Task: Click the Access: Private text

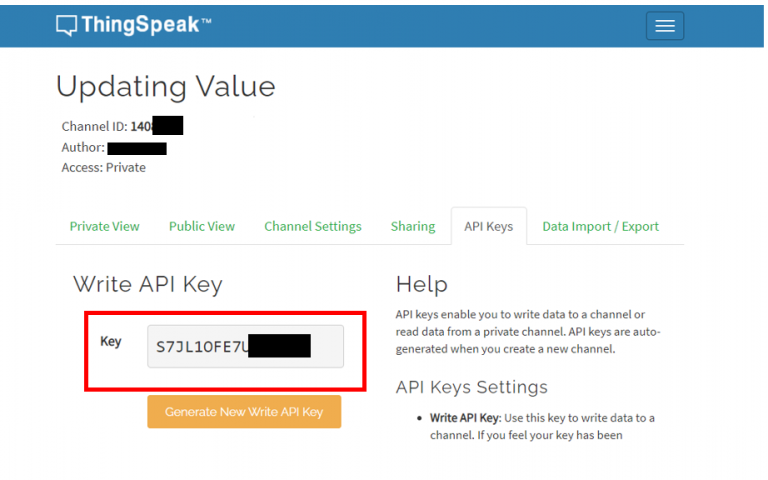Action: tap(104, 168)
